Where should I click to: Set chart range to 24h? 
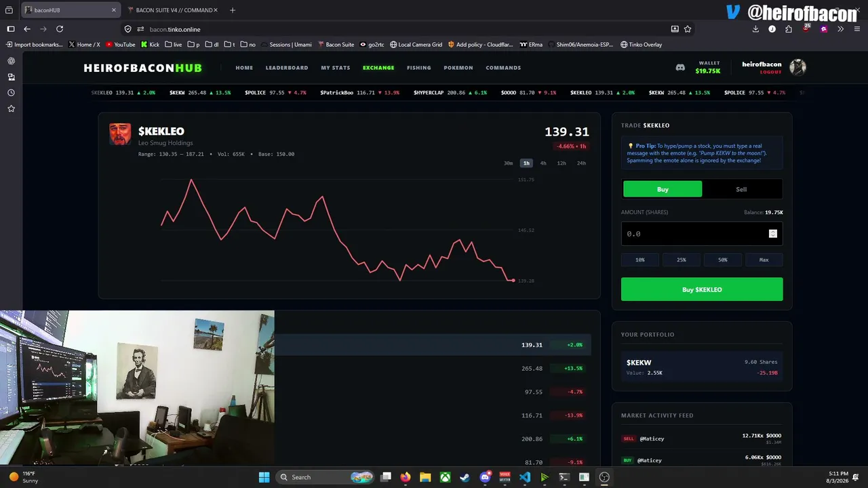tap(581, 163)
